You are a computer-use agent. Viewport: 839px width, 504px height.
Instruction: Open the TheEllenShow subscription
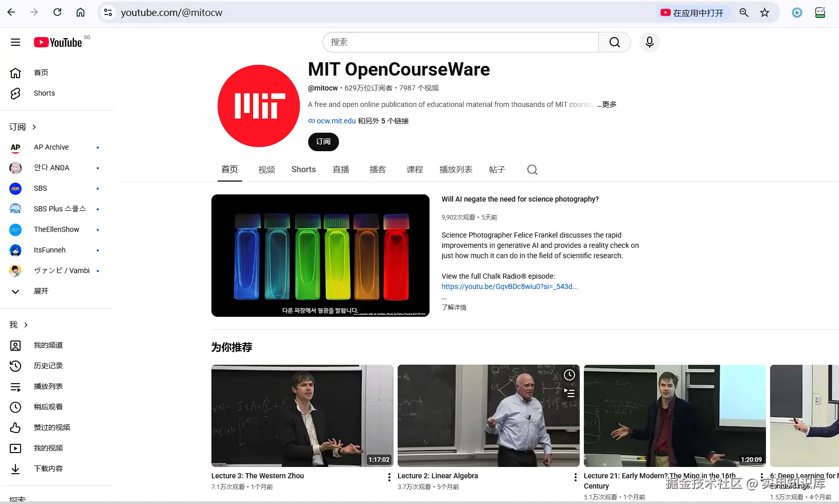coord(57,229)
